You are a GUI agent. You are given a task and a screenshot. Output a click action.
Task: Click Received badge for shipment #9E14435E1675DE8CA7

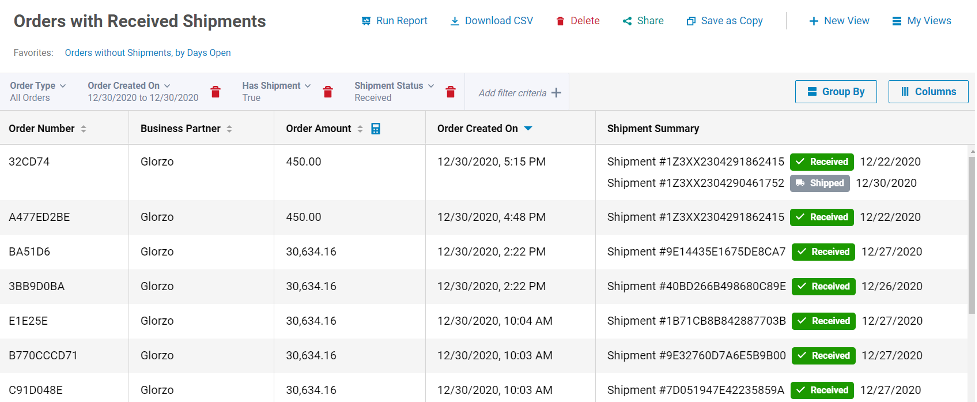pos(824,252)
